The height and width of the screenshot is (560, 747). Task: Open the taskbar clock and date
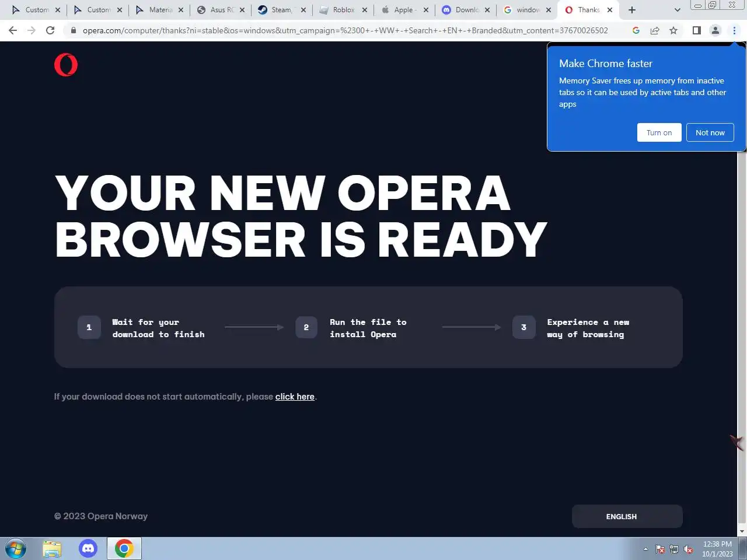coord(717,549)
